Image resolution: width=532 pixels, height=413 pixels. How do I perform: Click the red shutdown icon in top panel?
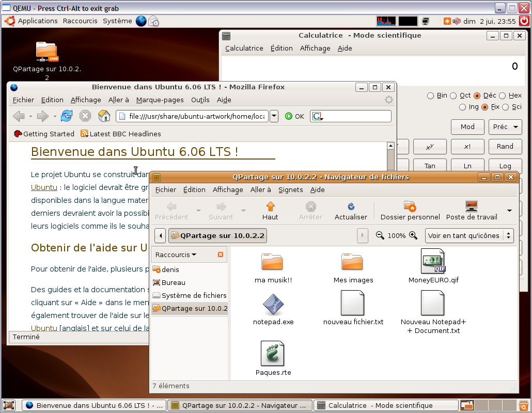[524, 21]
